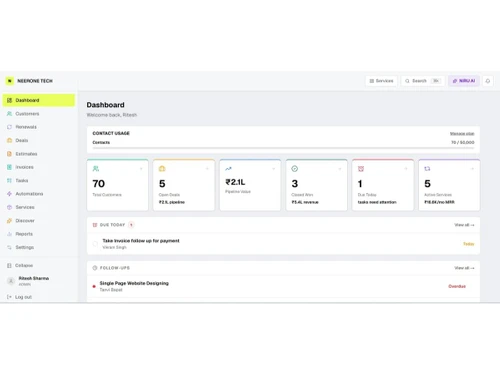Open Single Page Website Designing follow-up
Viewport: 500px width, 375px height.
134,283
